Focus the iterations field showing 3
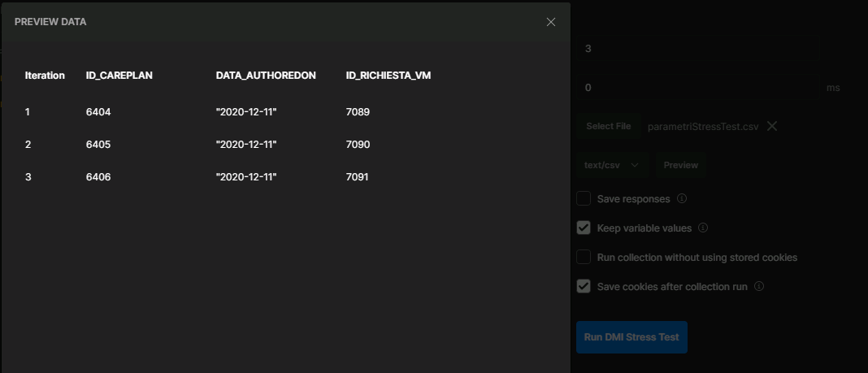This screenshot has width=868, height=373. click(x=698, y=48)
